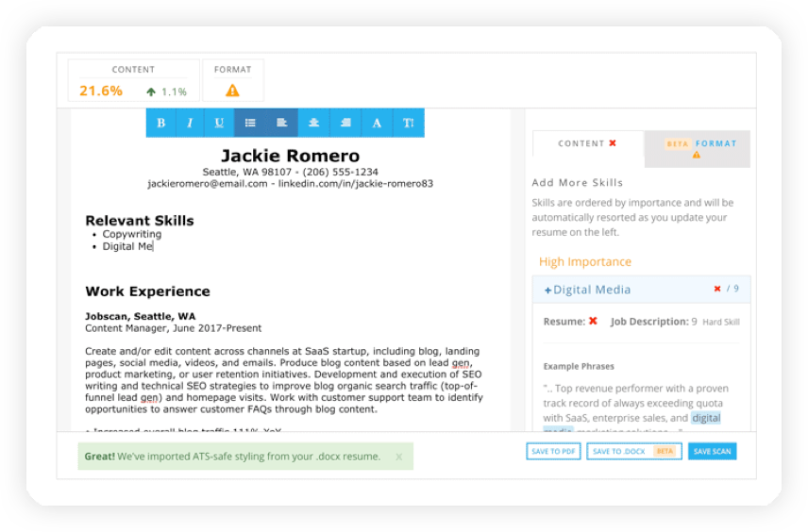Align text left using the toolbar

(282, 123)
